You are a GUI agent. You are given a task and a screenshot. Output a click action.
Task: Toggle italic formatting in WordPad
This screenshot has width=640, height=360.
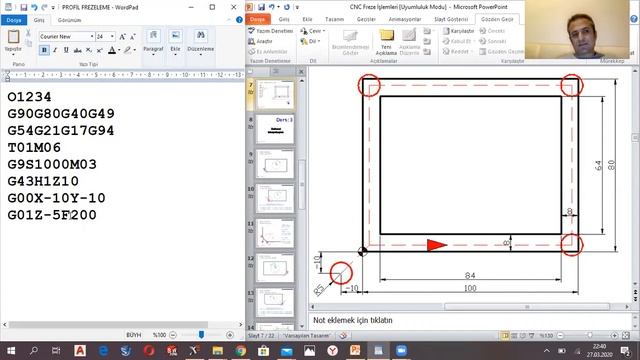pyautogui.click(x=55, y=50)
